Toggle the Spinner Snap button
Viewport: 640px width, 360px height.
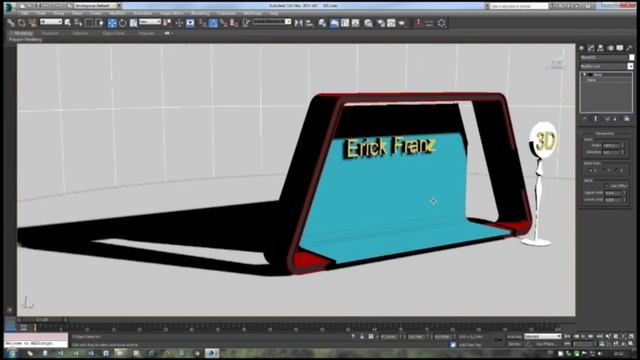tap(234, 23)
